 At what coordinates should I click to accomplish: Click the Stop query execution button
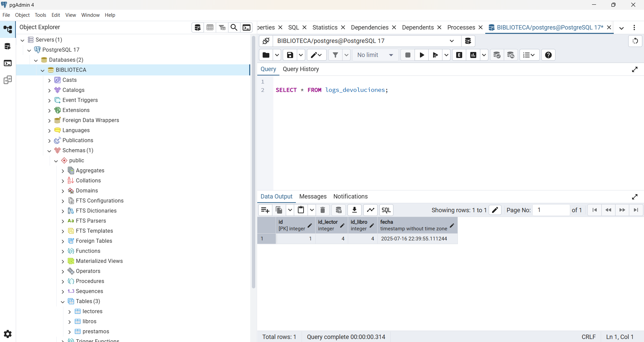coord(408,55)
